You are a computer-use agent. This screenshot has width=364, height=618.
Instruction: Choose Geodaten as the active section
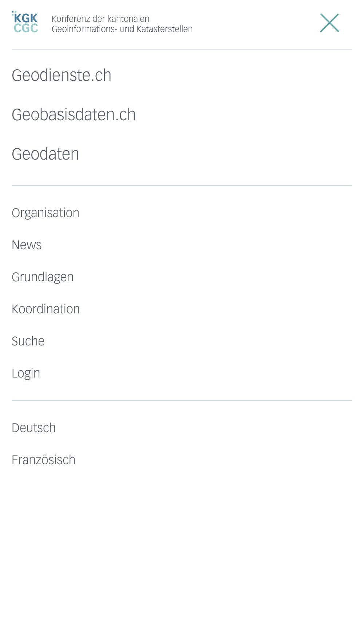pyautogui.click(x=45, y=154)
